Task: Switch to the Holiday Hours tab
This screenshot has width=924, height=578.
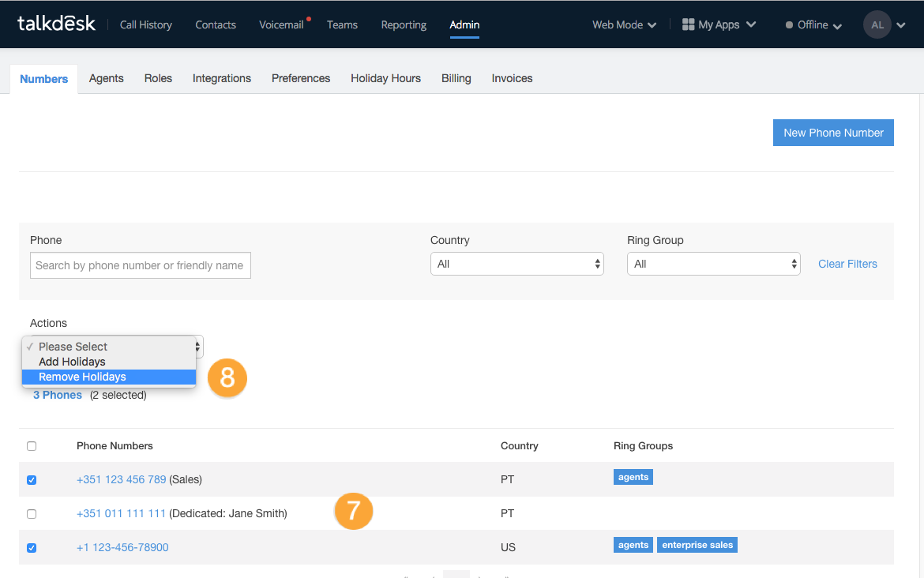Action: [385, 78]
